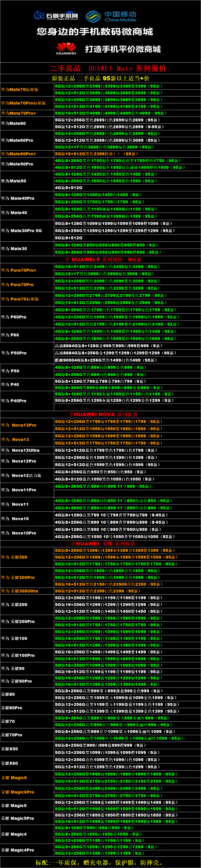This screenshot has width=201, height=868.
Task: Click the 您身边的手机数码微商城 headline
Action: (95, 32)
